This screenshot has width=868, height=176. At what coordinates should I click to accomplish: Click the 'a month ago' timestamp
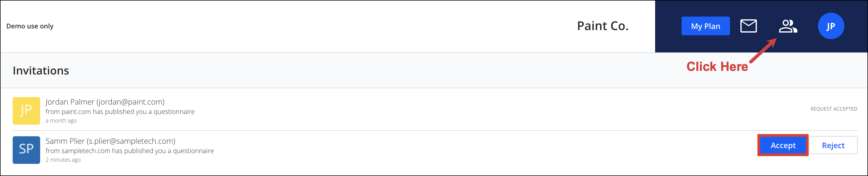pyautogui.click(x=61, y=121)
